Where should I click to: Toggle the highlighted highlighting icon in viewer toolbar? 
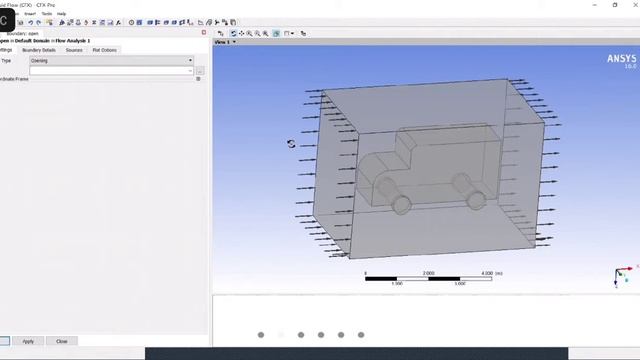click(276, 33)
